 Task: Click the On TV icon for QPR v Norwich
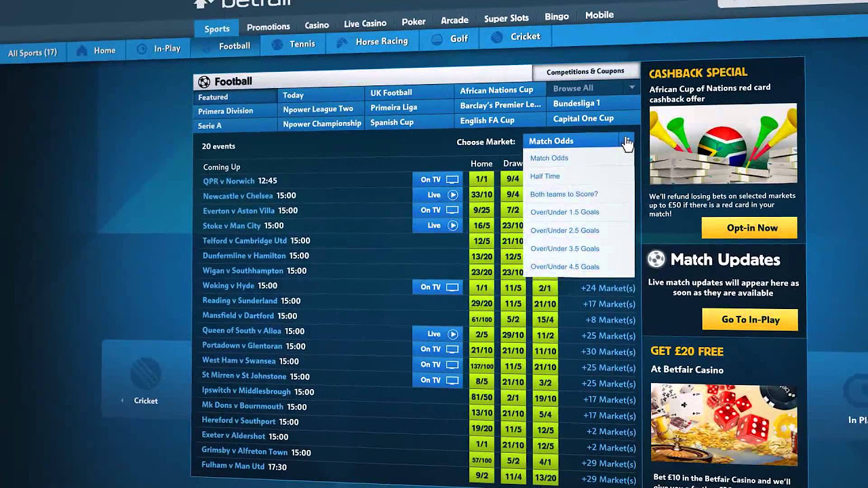pyautogui.click(x=452, y=180)
